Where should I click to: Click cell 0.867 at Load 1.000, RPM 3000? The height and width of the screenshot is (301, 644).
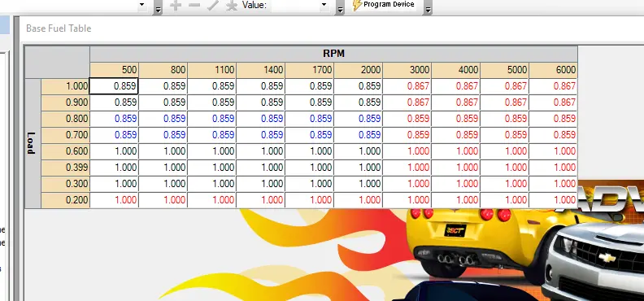(407, 86)
